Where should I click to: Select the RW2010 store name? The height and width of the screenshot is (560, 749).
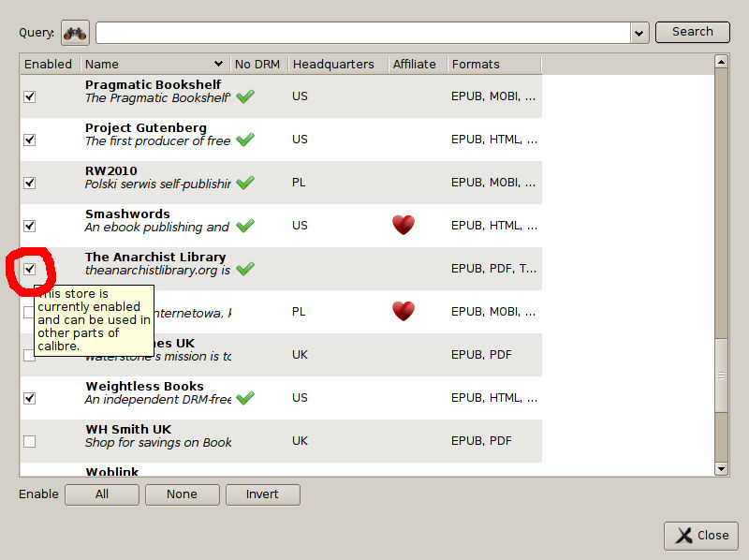111,170
